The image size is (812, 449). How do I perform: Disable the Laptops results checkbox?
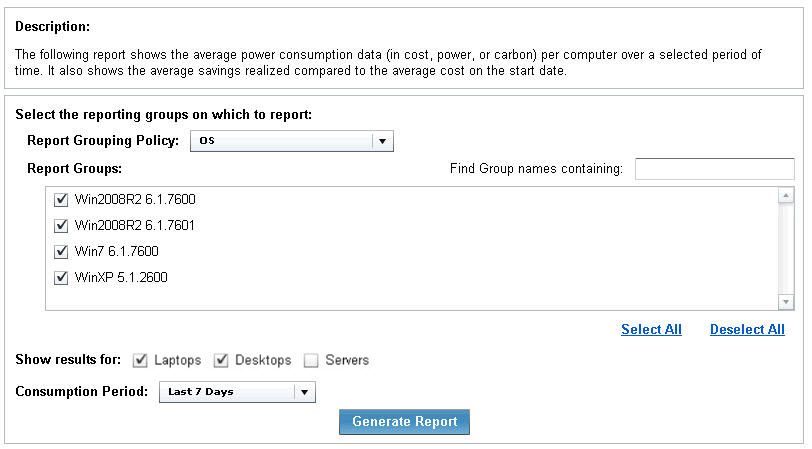140,360
